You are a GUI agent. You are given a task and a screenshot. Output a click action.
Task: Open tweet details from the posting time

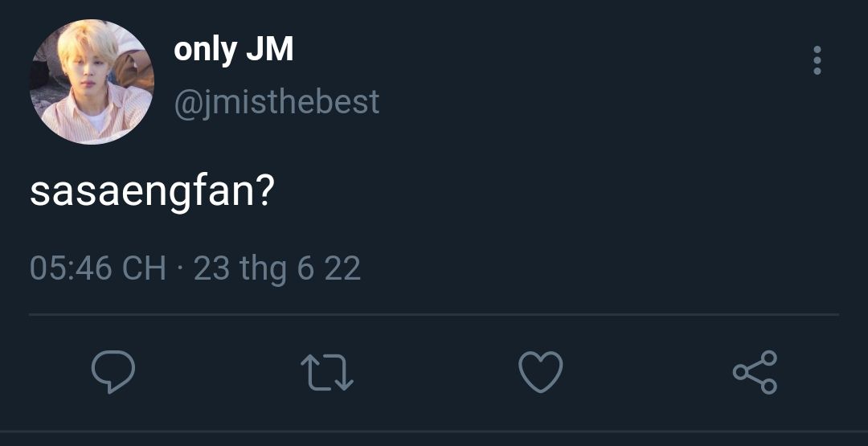[97, 268]
